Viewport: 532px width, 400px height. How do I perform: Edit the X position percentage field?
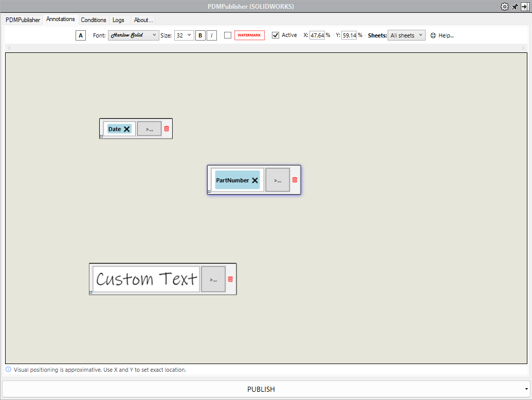[x=317, y=35]
